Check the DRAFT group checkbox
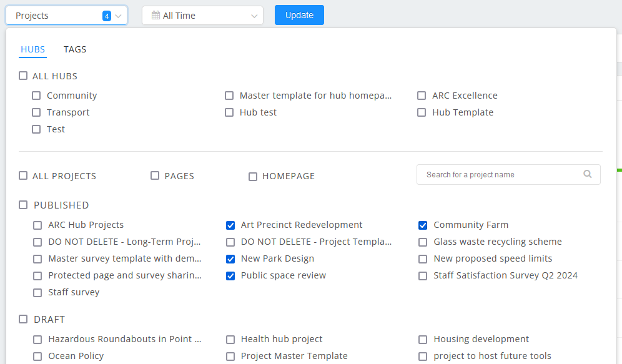This screenshot has height=364, width=622. coord(23,319)
